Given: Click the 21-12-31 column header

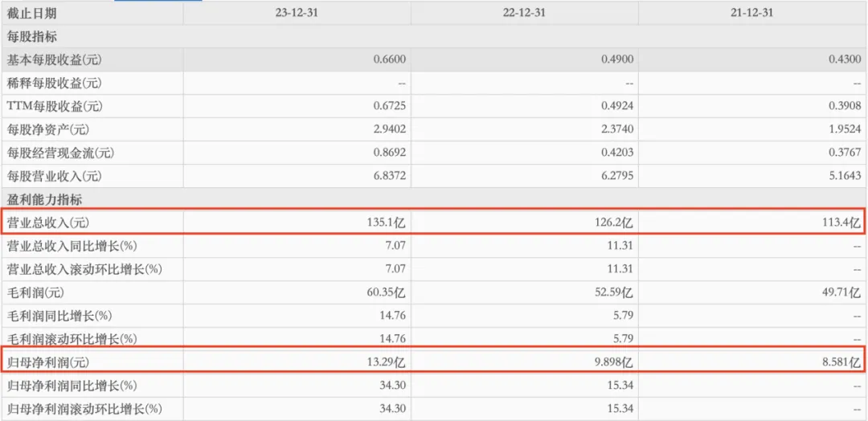Looking at the screenshot, I should pos(752,14).
